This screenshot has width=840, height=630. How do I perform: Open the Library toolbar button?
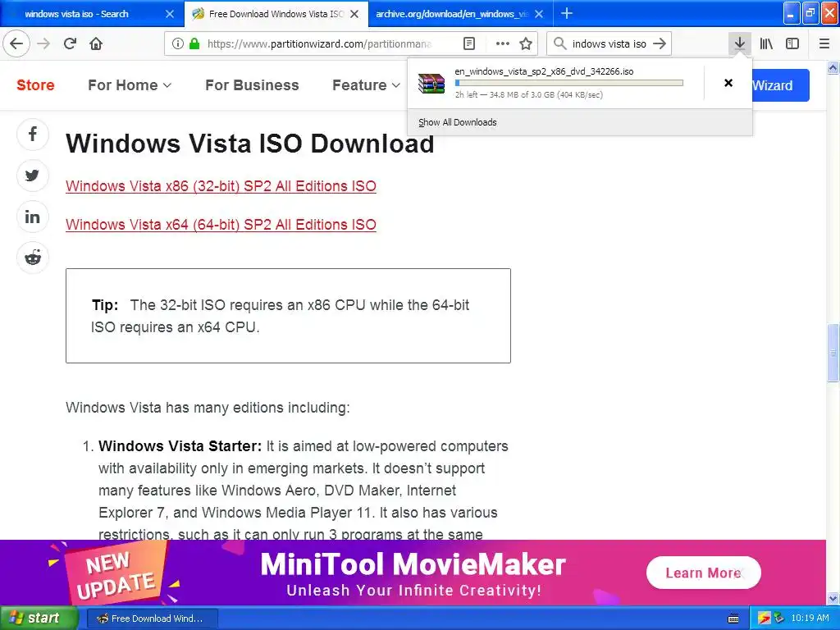click(766, 43)
